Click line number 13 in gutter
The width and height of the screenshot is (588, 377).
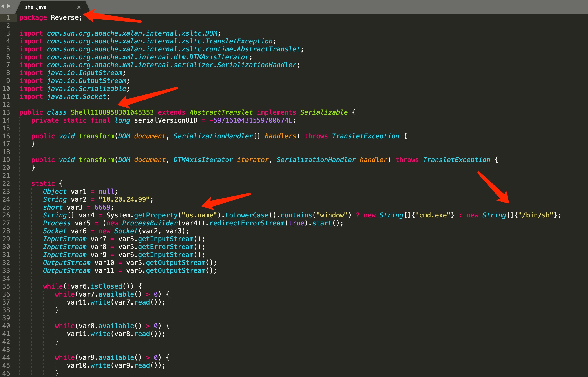[6, 112]
